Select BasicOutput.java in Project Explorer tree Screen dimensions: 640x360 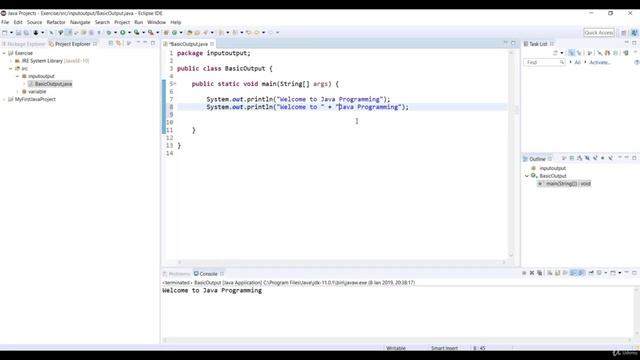(x=53, y=84)
